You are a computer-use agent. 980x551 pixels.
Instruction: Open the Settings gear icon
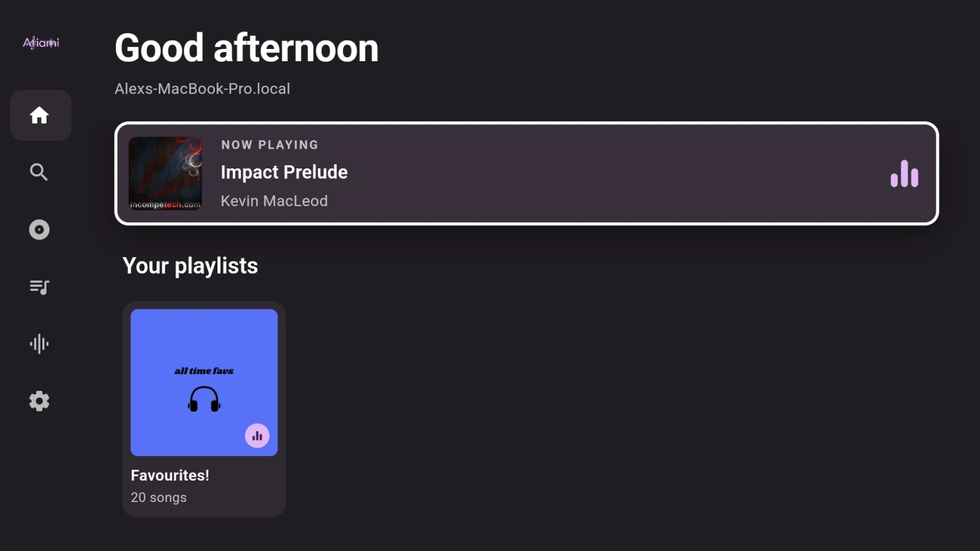click(x=39, y=401)
